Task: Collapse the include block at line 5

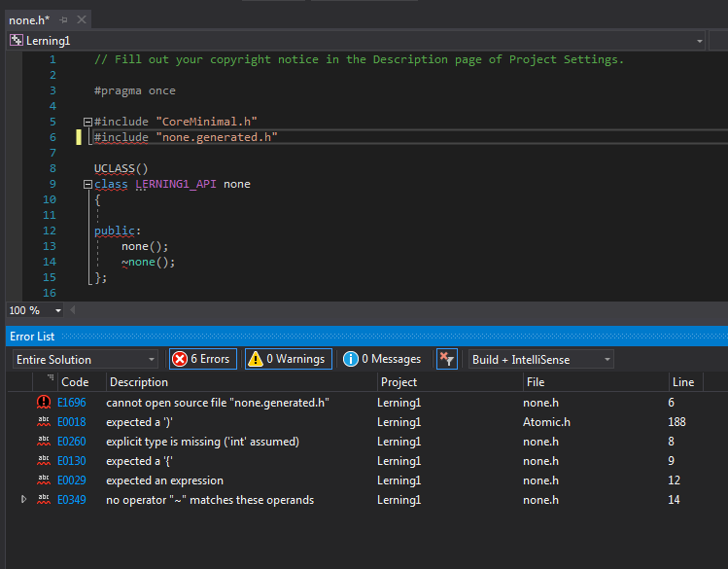Action: coord(87,123)
